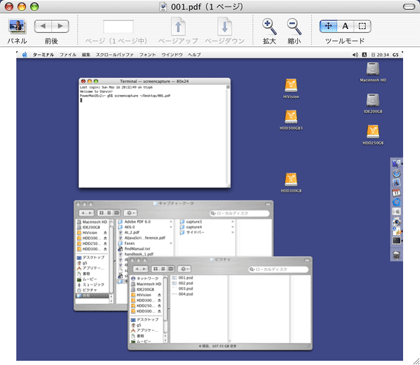Screen dimensions: 420x365
Task: Go forward using the 前後 right arrow
Action: pos(60,26)
